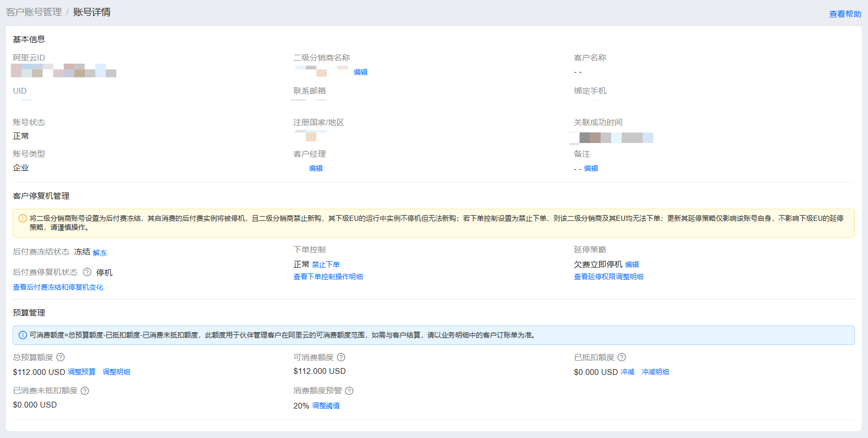Screen dimensions: 868x438
Task: Click 解冻 to unfreeze postpaid status
Action: (x=100, y=253)
